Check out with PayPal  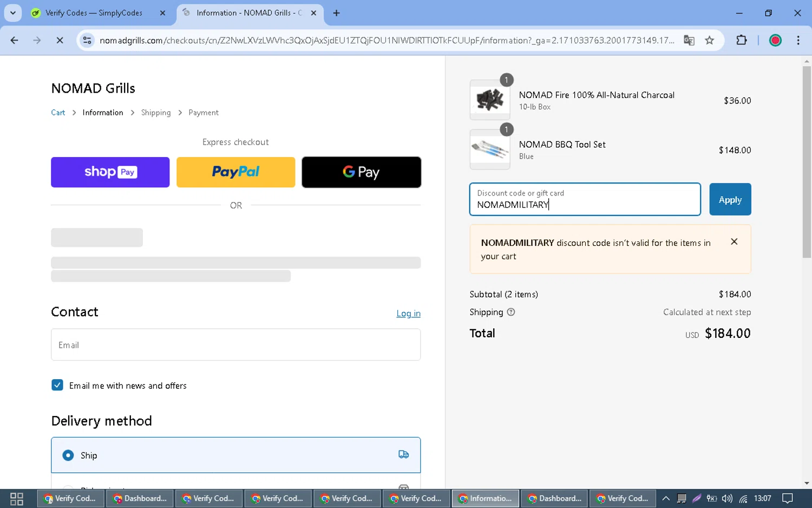pos(236,172)
